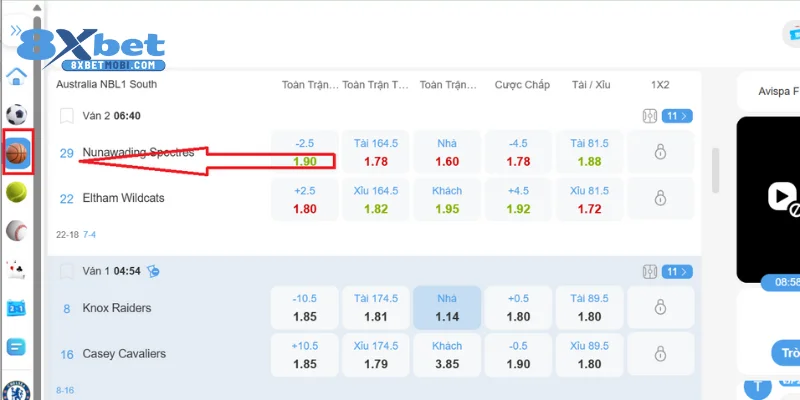Select Tài 164.5 odds 1.78
The image size is (800, 400).
click(x=376, y=152)
